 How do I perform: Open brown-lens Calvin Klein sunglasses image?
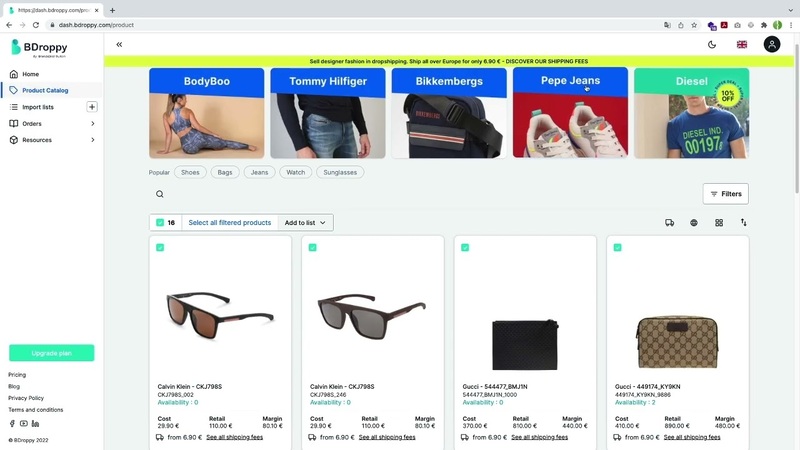(220, 316)
